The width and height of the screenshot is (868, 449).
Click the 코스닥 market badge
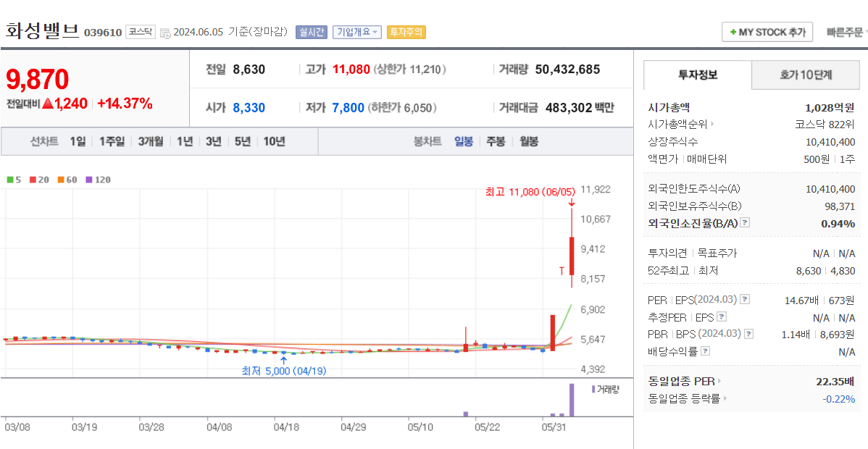(x=141, y=32)
